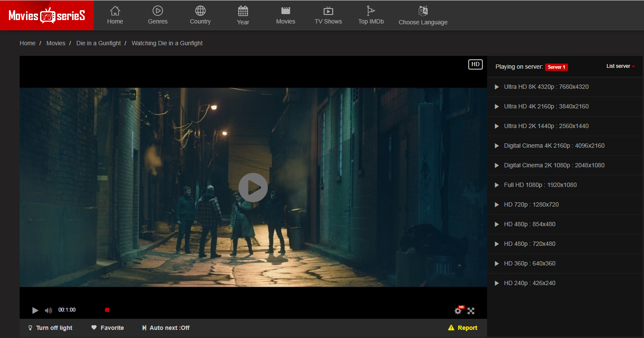
Task: Open the Top IMDb list
Action: point(371,15)
